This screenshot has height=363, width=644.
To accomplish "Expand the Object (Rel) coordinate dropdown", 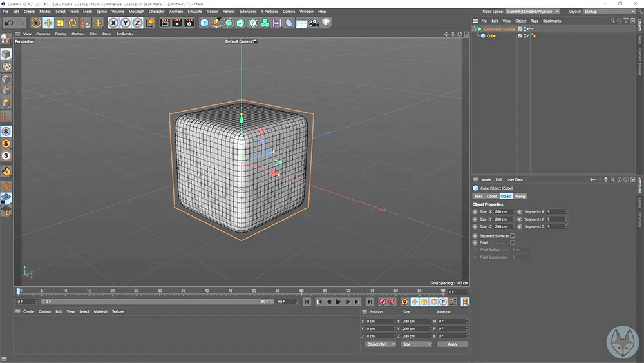I will (x=380, y=344).
